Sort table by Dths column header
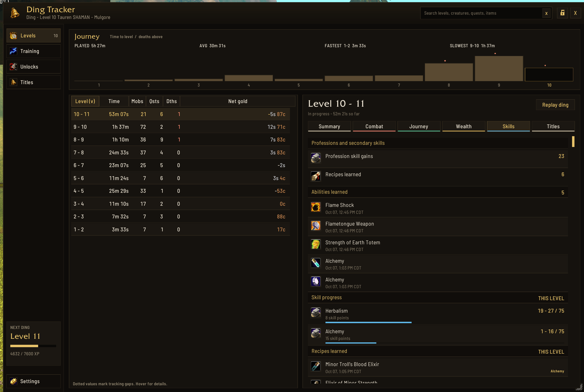This screenshot has width=584, height=392. [171, 101]
